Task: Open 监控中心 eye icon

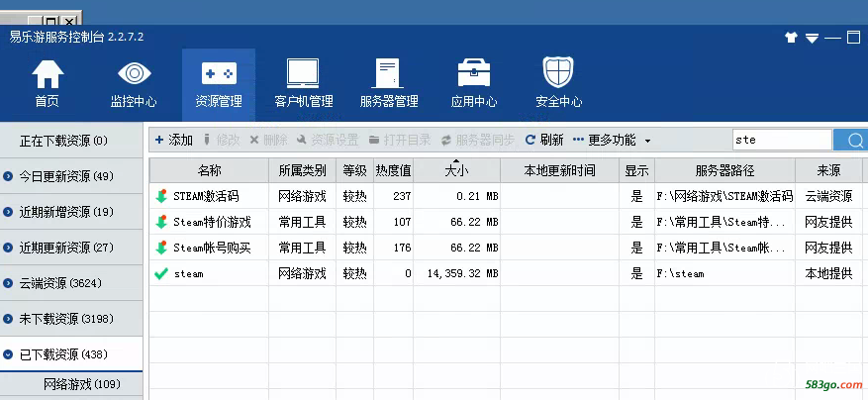Action: coord(134,74)
